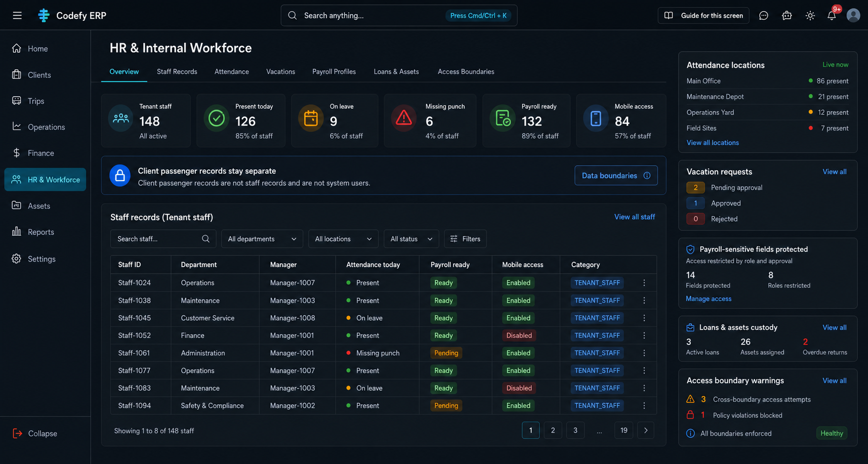Click the assistant bot icon
Viewport: 868px width, 464px height.
point(787,16)
